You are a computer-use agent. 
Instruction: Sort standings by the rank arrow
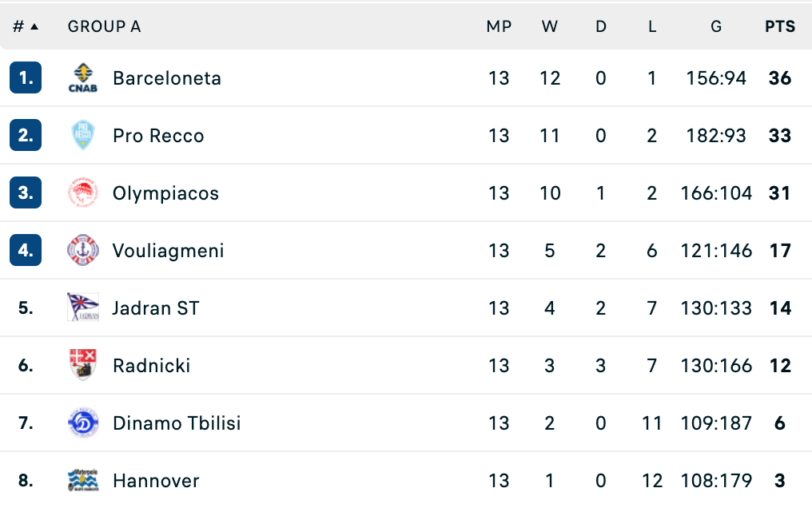[34, 26]
